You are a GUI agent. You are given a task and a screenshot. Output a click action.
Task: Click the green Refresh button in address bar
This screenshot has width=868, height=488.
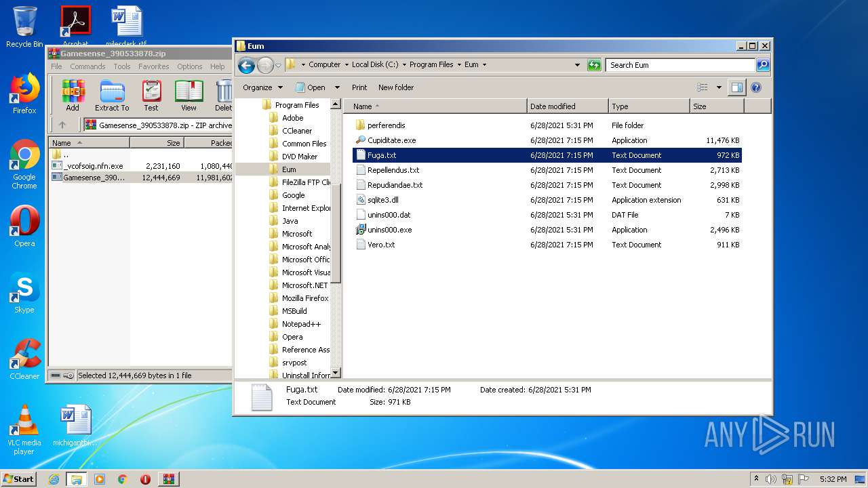[x=594, y=65]
